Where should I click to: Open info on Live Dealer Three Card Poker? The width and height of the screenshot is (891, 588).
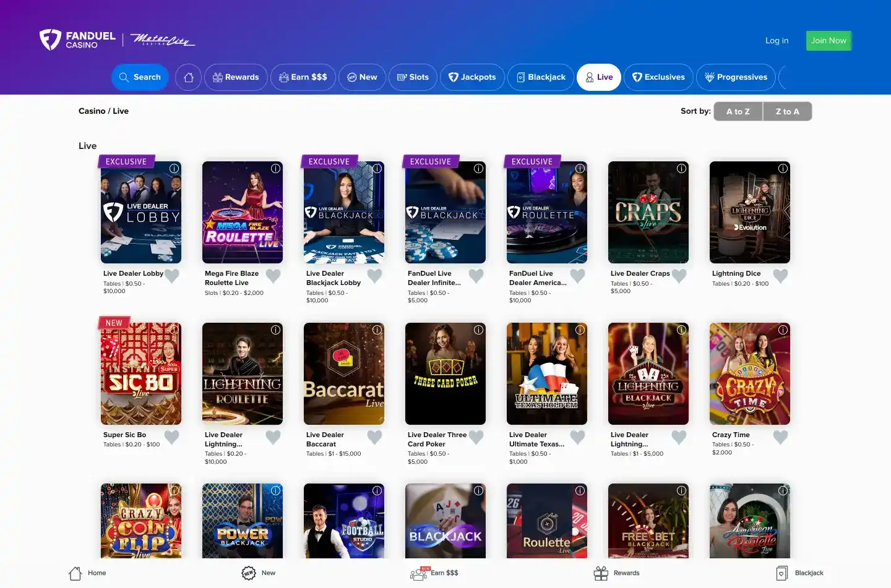479,330
